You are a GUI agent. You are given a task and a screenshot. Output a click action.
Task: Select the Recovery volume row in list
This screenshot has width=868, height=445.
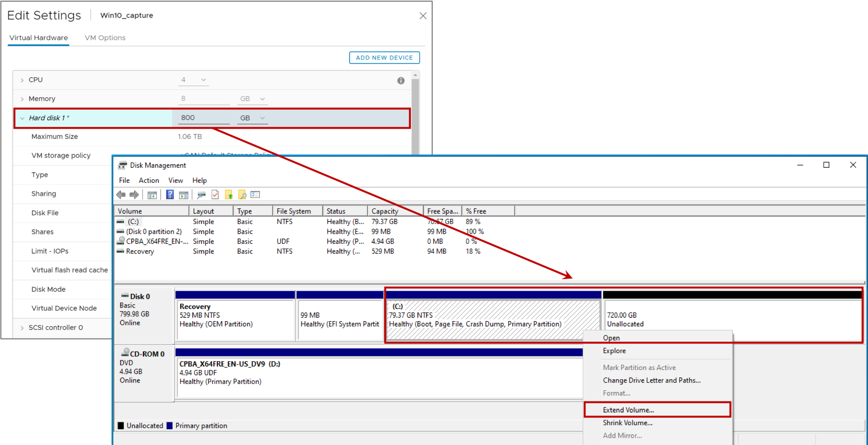[x=300, y=252]
